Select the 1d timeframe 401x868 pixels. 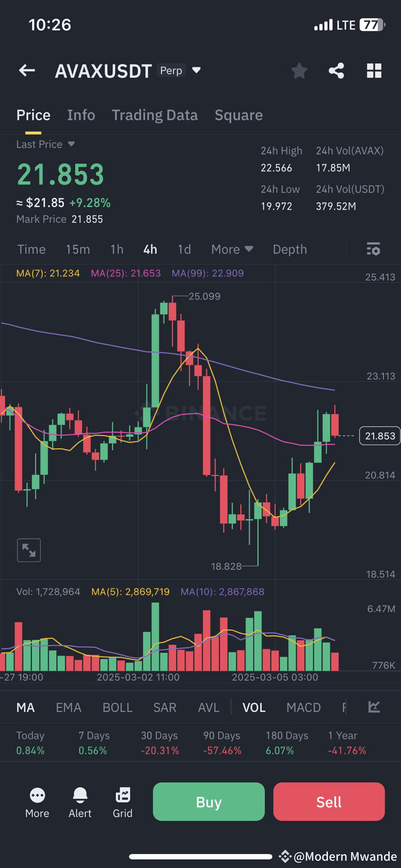[184, 249]
